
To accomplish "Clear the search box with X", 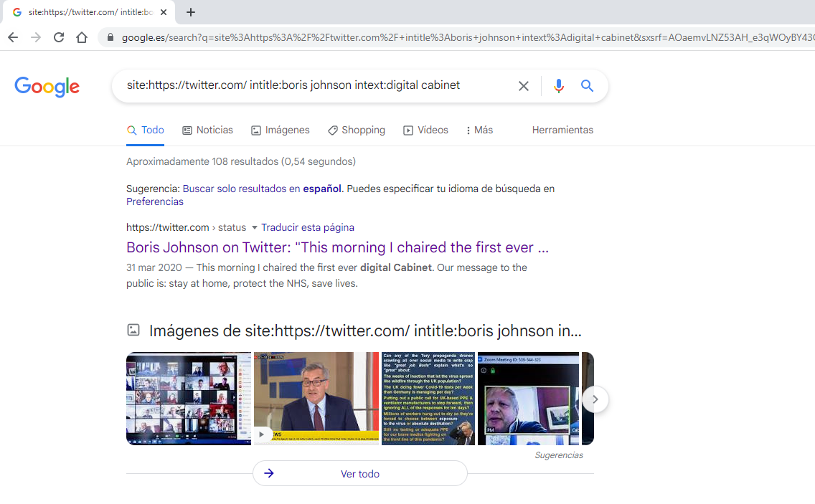I will coord(524,86).
